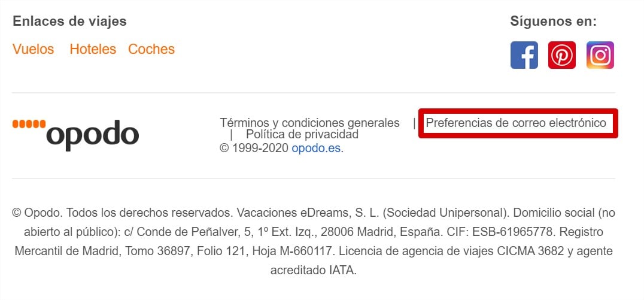Open the Facebook social icon
The width and height of the screenshot is (644, 300).
(x=524, y=55)
